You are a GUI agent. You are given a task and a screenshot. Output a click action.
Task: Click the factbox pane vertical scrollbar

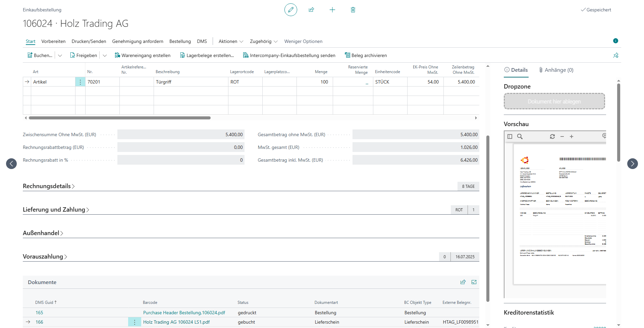(x=619, y=122)
